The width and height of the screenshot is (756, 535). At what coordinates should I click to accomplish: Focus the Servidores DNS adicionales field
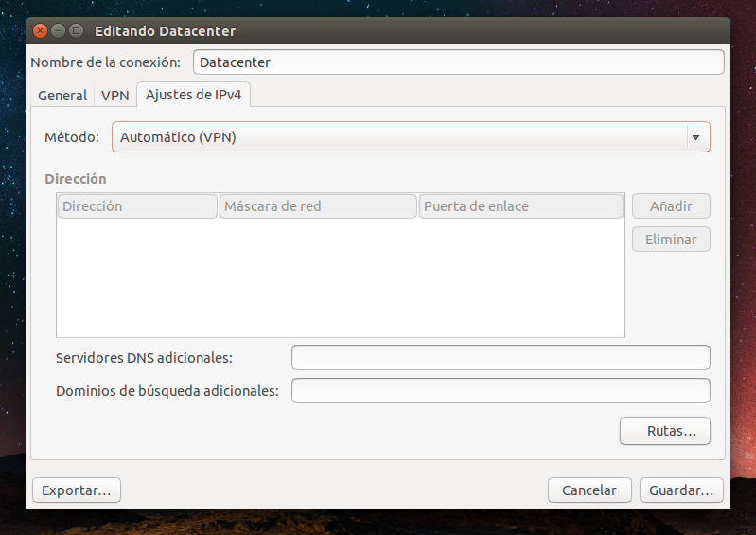[501, 358]
